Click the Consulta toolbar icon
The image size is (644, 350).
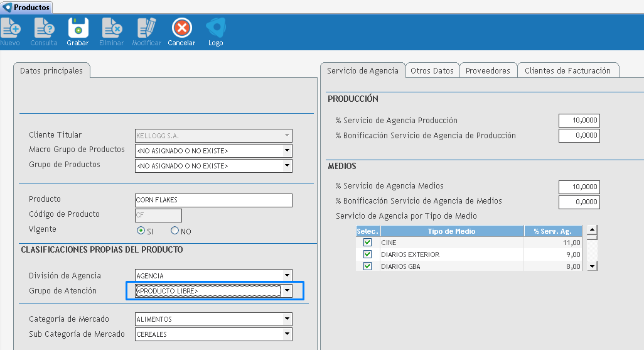(44, 28)
